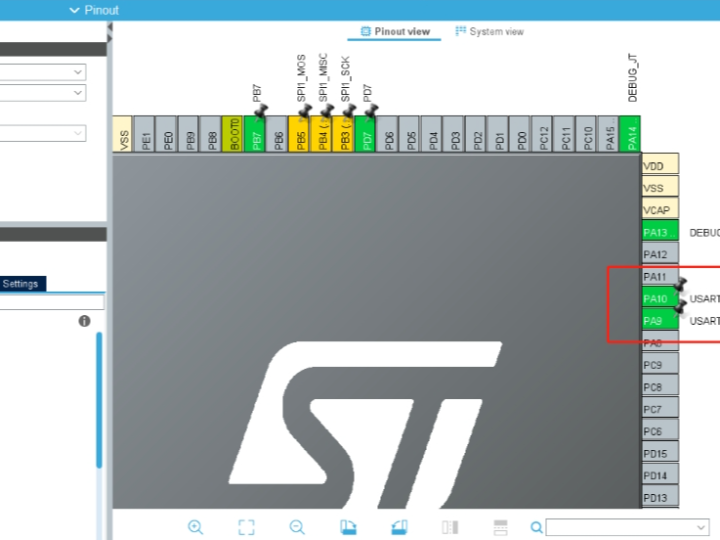Select pin PC9 on right side
This screenshot has height=540, width=720.
point(660,365)
